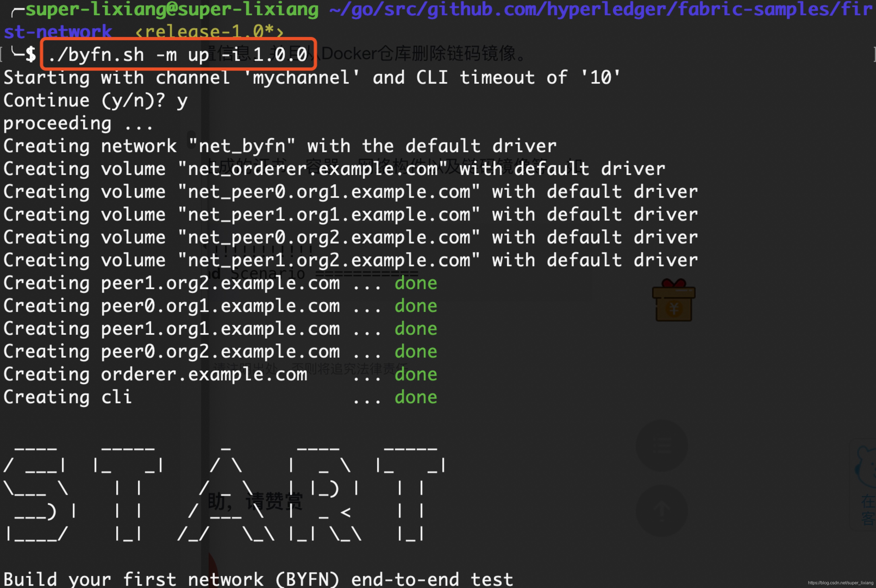Click the volume line 'net_peer1.org1.example.com'
The height and width of the screenshot is (588, 876).
[x=351, y=215]
